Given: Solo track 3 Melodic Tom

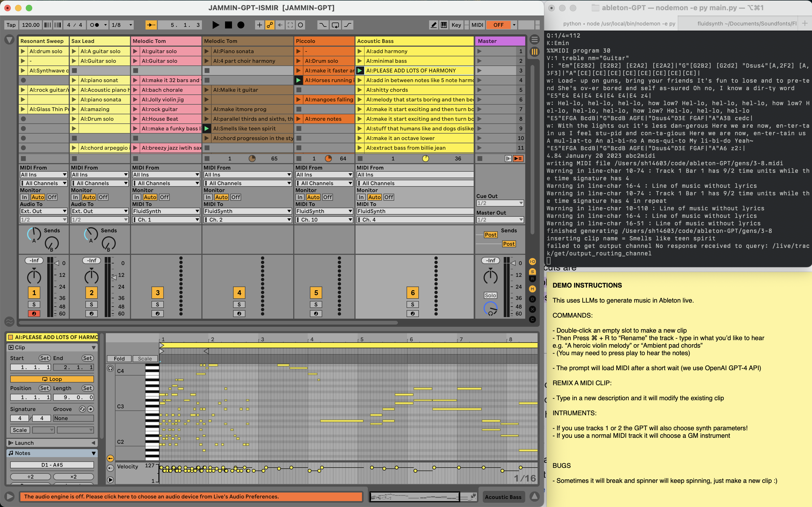Looking at the screenshot, I should 157,304.
